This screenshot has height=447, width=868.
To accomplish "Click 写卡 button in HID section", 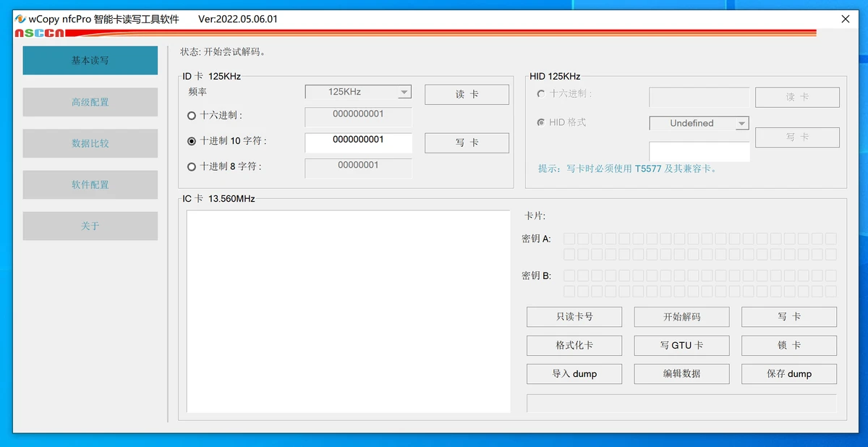I will tap(797, 137).
